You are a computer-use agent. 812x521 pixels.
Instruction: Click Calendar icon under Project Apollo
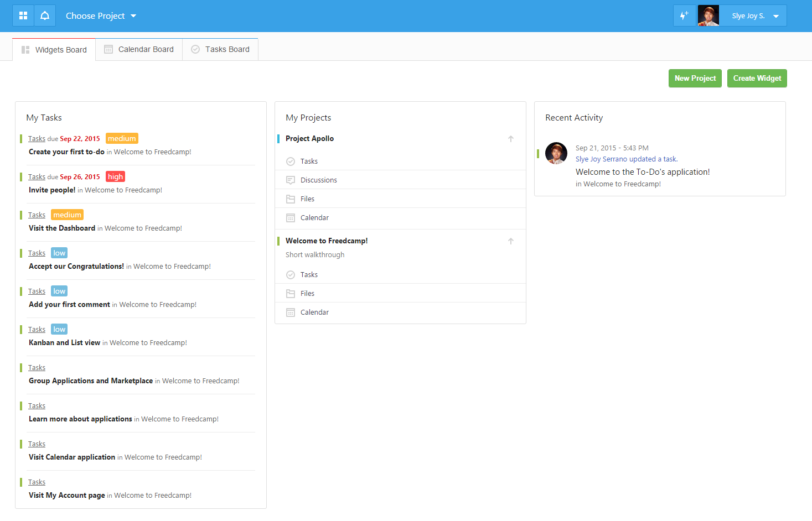(x=291, y=218)
